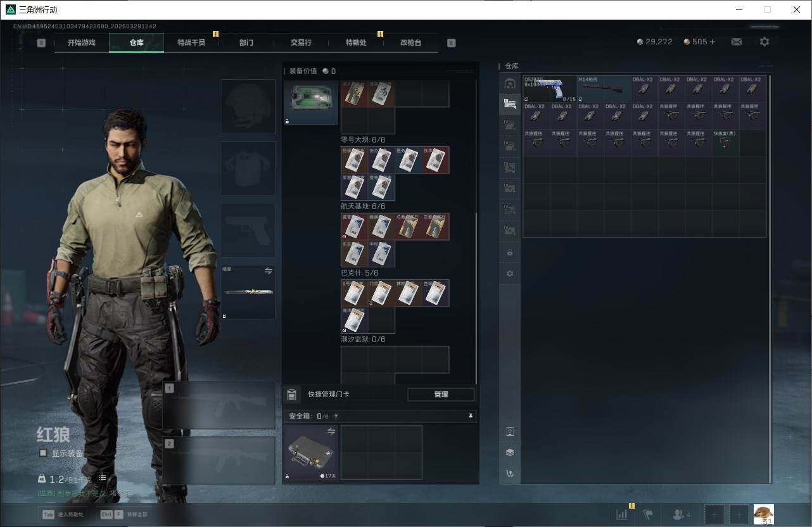This screenshot has height=527, width=812.
Task: Select the equipped melee knife slot
Action: pos(248,293)
